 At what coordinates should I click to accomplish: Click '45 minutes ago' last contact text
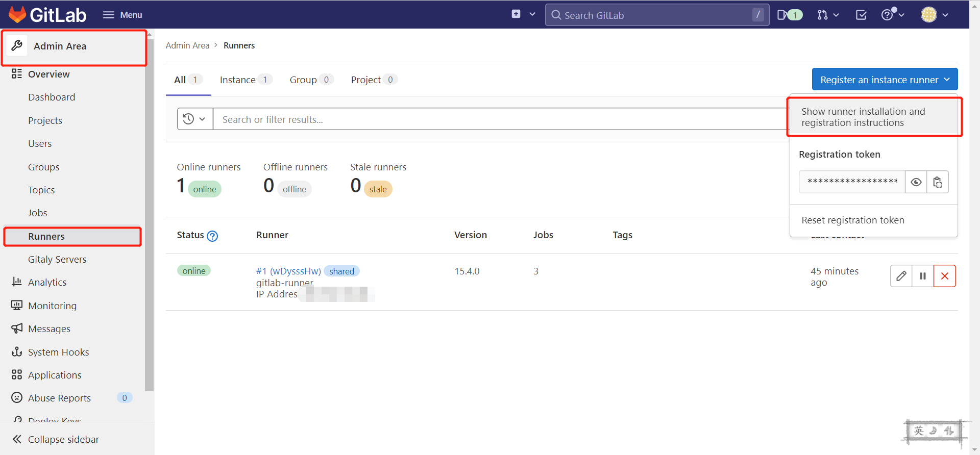click(835, 276)
